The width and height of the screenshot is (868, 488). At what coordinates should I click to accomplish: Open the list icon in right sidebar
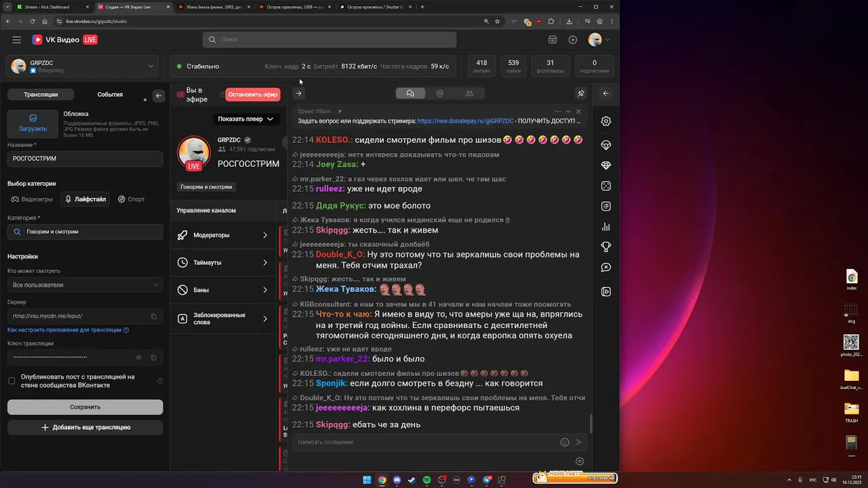tap(606, 206)
